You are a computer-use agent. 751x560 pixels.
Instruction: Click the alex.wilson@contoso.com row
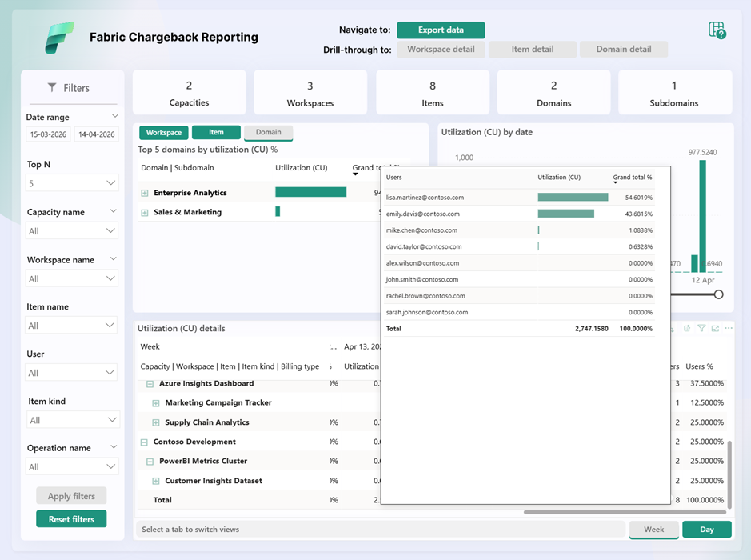(519, 263)
